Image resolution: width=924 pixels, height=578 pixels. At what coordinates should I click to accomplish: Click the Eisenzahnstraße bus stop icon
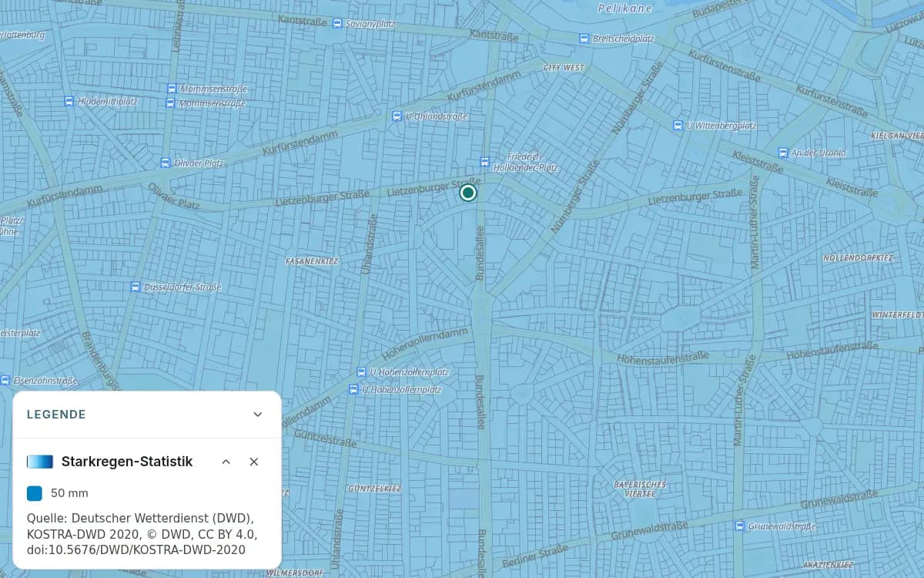point(5,381)
